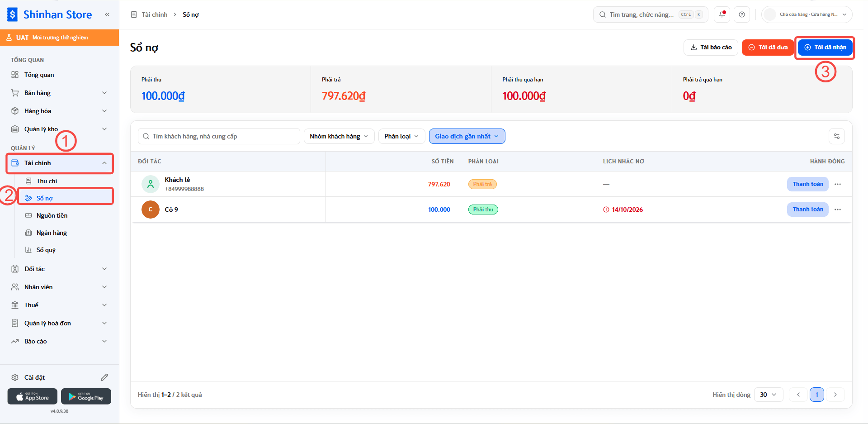Open the Google Play download badge
Image resolution: width=868 pixels, height=424 pixels.
86,396
